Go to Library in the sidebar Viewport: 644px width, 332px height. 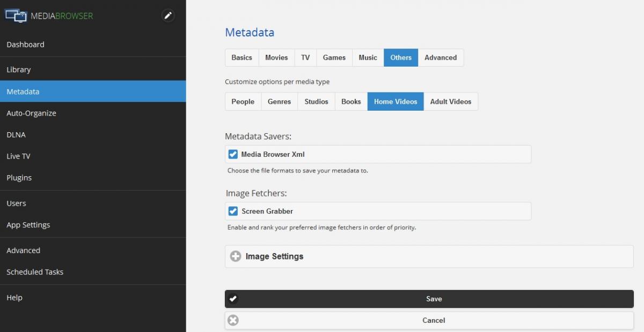click(x=19, y=70)
